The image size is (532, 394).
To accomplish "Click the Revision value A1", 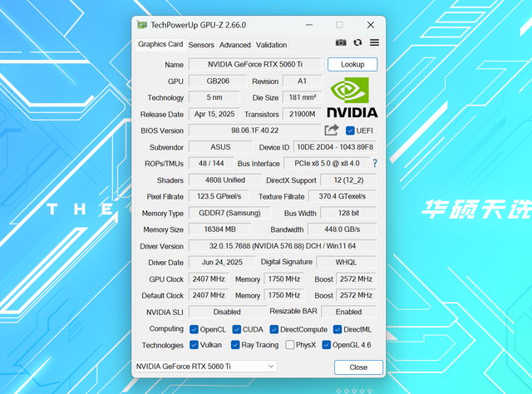I will tap(302, 81).
